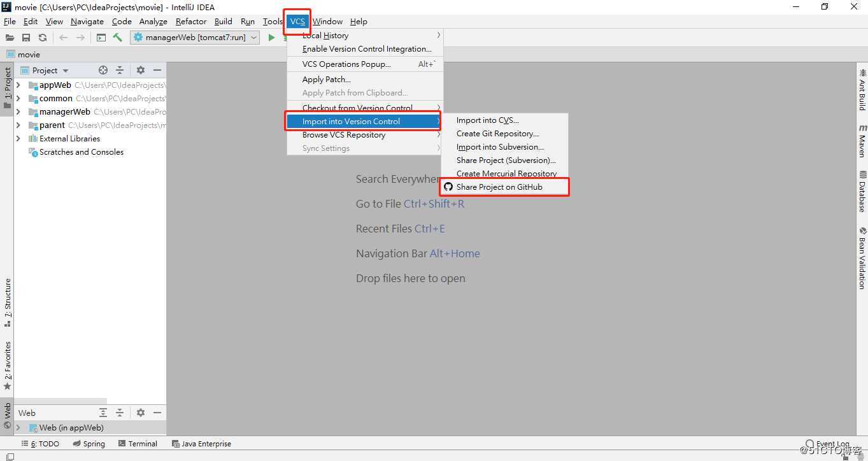Click the Back navigation arrow
The image size is (868, 461).
click(63, 38)
